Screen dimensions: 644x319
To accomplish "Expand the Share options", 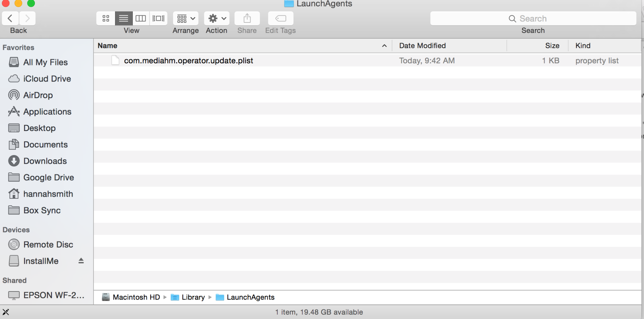I will 247,18.
